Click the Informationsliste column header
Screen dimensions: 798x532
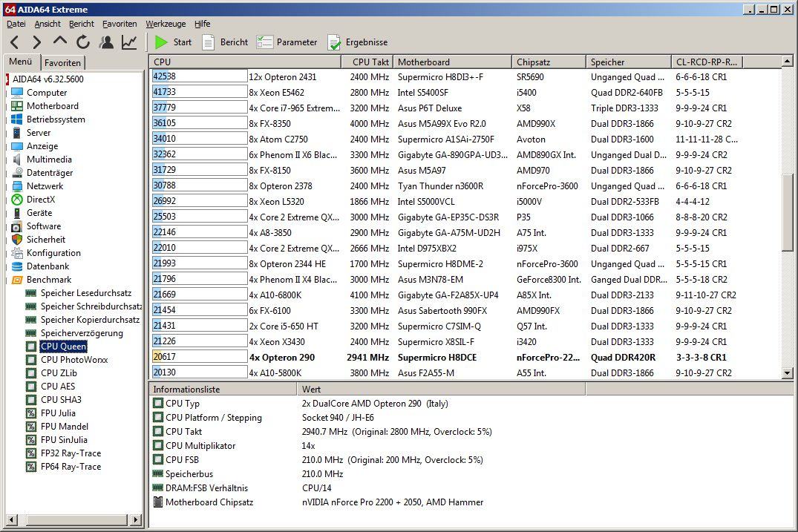[x=223, y=389]
